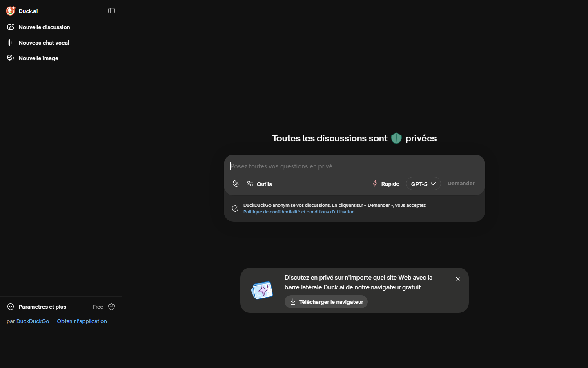Dismiss the browser download banner
Screen dimensions: 588x368
tap(458, 279)
